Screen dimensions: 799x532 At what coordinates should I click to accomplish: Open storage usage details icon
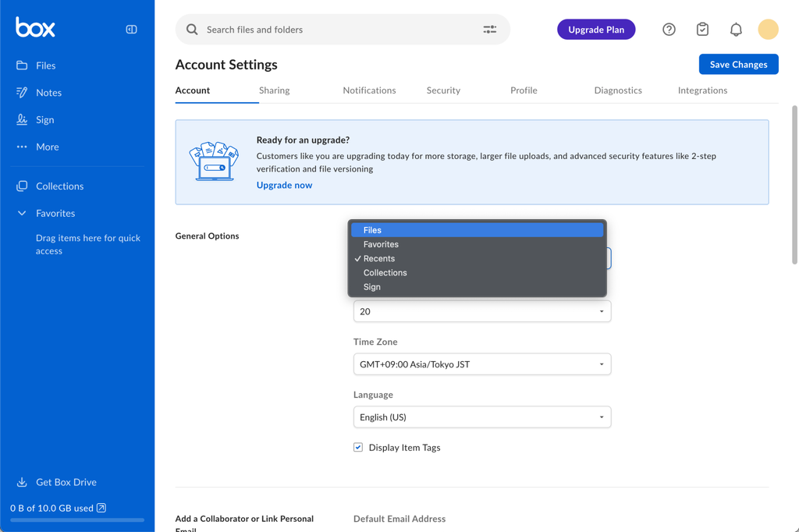pyautogui.click(x=101, y=508)
